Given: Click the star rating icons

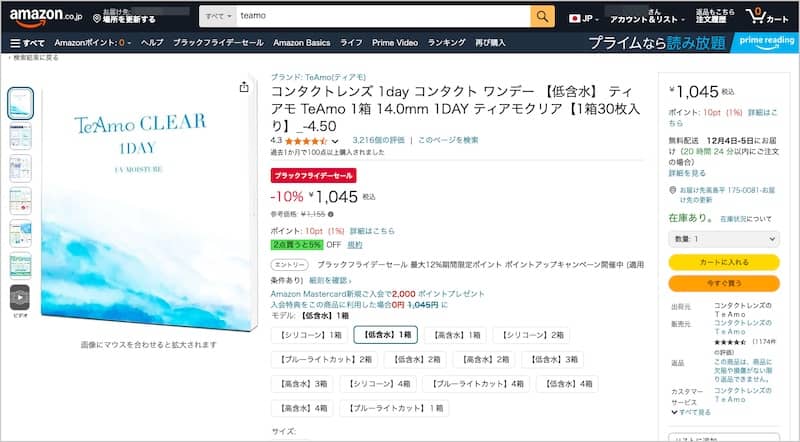Looking at the screenshot, I should tap(306, 141).
